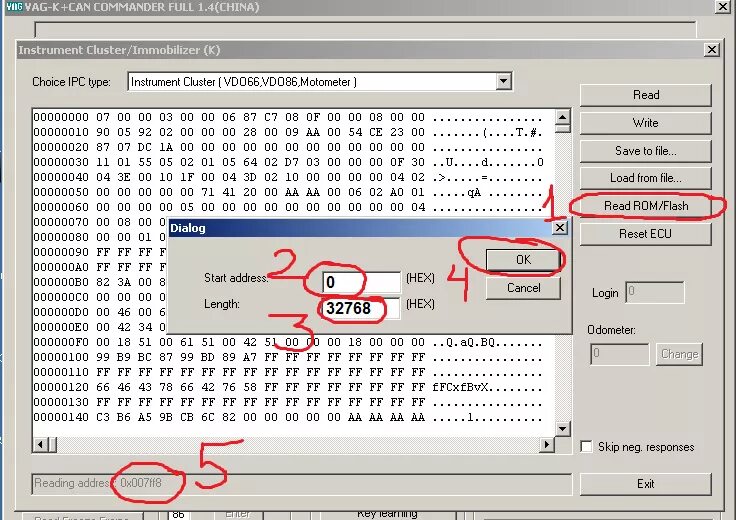The height and width of the screenshot is (520, 736).
Task: Click the Key learning text in back window
Action: (x=387, y=514)
